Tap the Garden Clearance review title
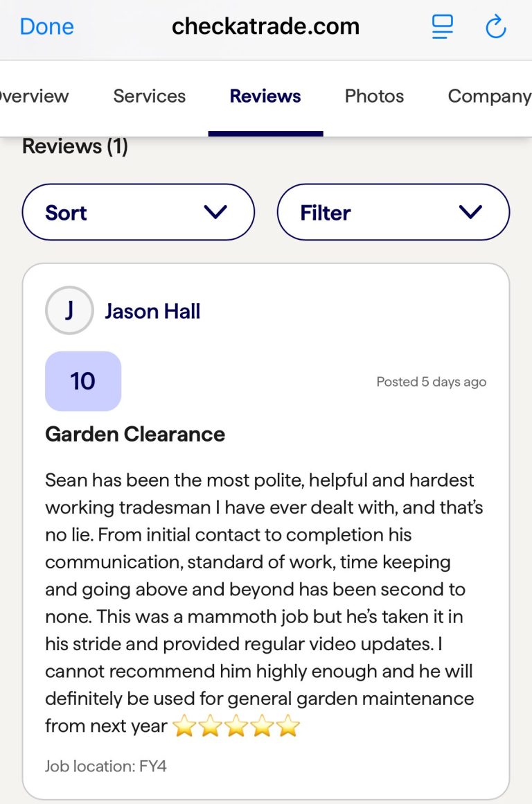 point(135,435)
